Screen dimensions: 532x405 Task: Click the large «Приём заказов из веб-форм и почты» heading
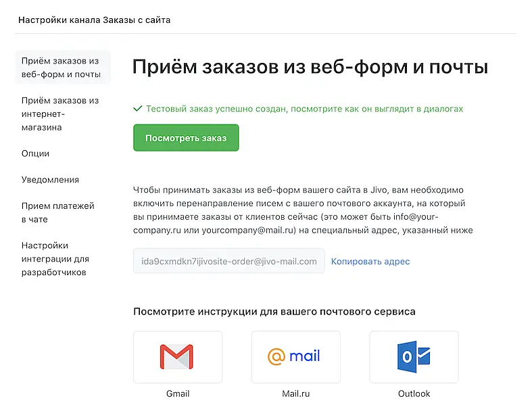[x=310, y=67]
